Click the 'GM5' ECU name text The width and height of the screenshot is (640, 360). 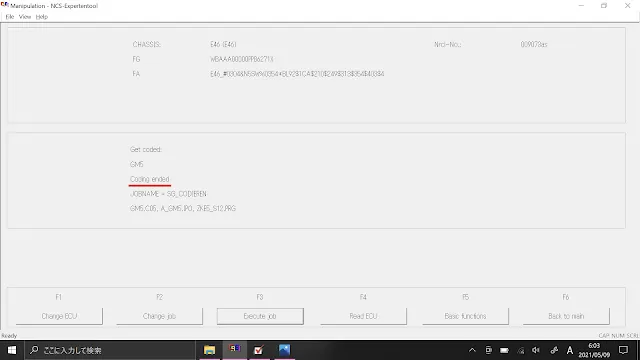pos(137,164)
